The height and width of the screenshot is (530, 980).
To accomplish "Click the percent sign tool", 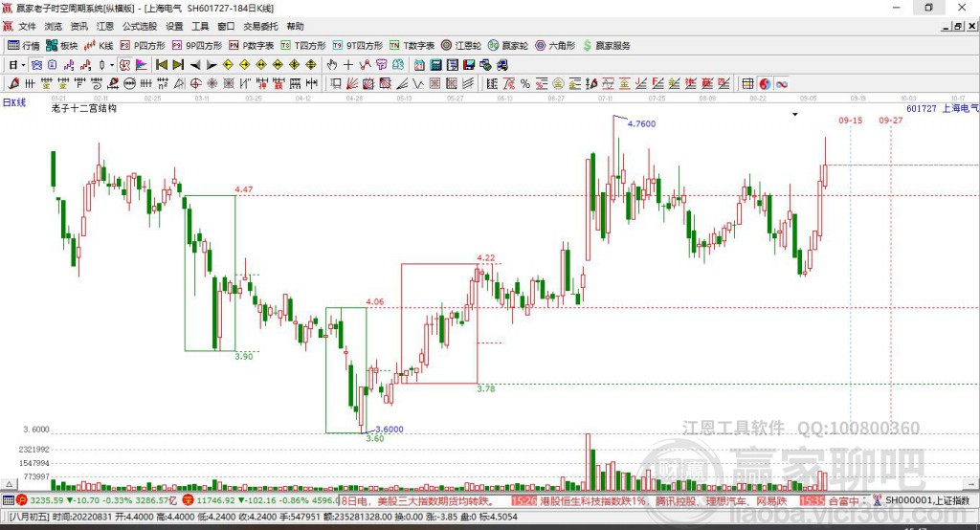I will point(525,84).
